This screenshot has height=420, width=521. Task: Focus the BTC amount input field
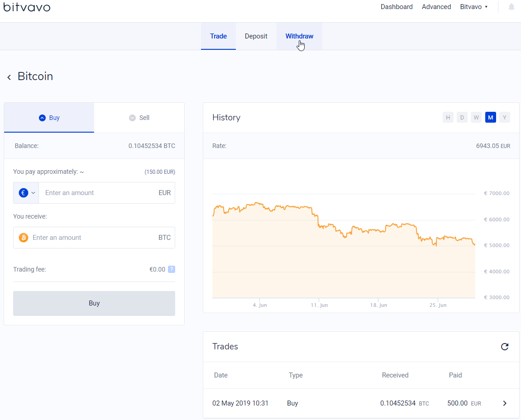coord(94,238)
